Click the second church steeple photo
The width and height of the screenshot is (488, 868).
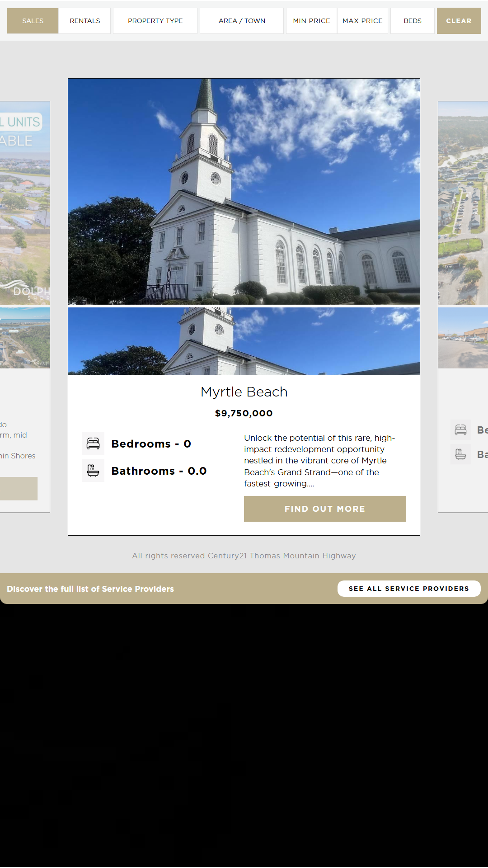(244, 341)
